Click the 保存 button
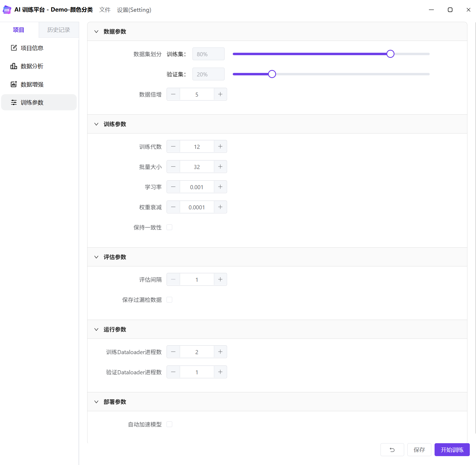Screen dimensions: 476x465 tap(419, 450)
